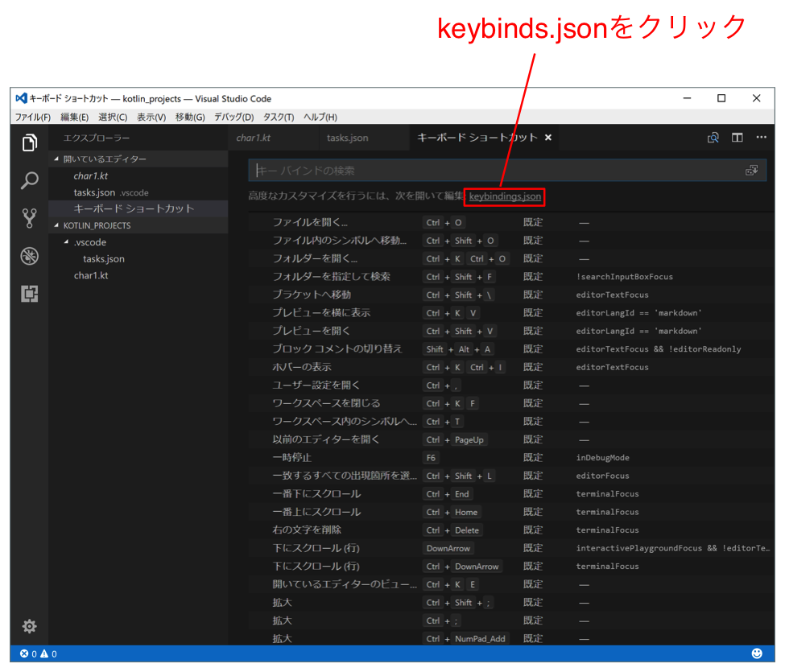
Task: Click the open changes icon in editor toolbar
Action: (x=713, y=138)
